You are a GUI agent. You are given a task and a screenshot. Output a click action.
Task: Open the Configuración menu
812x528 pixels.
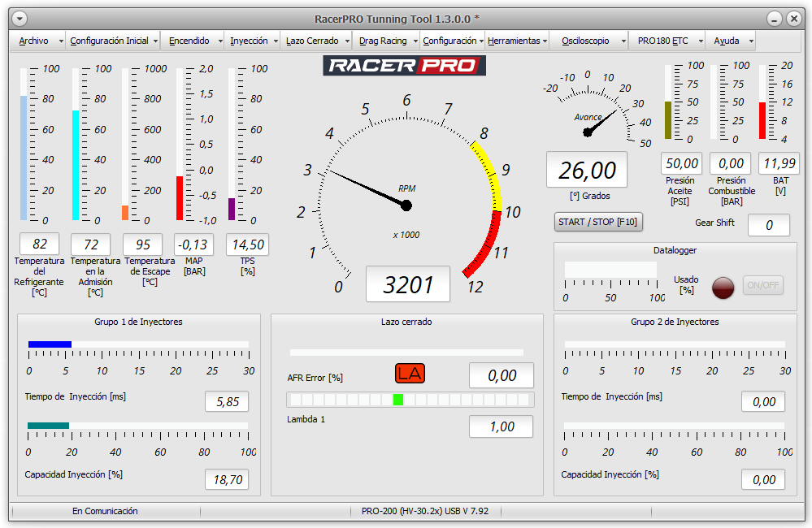click(x=449, y=41)
